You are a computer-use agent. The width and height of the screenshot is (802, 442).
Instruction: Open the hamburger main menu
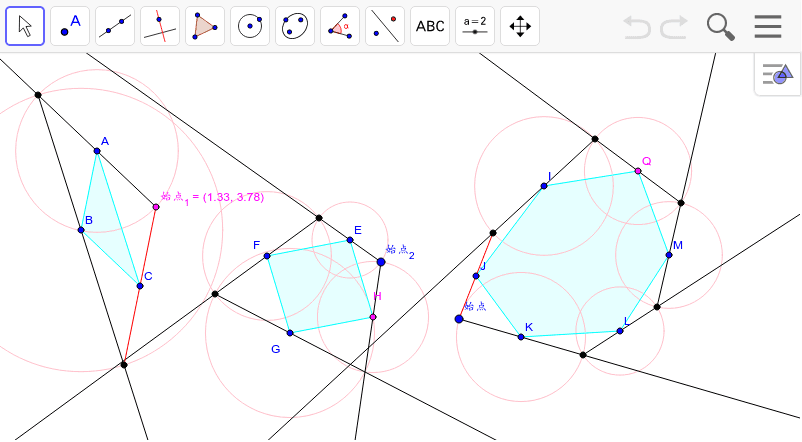click(768, 27)
